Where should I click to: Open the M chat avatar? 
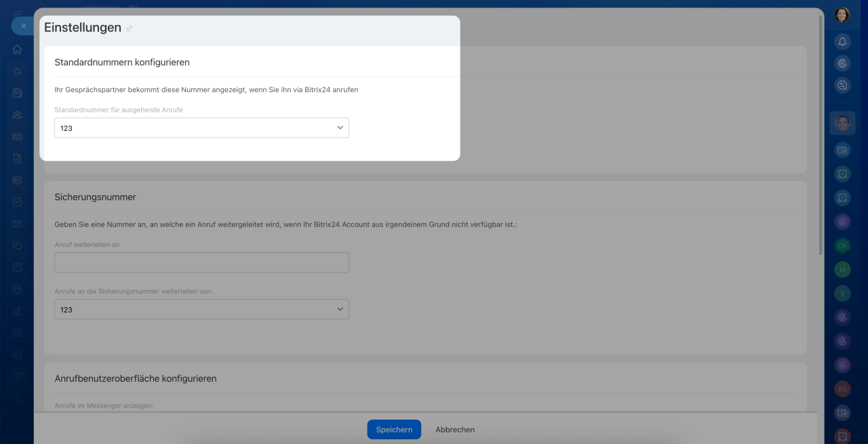coord(842,270)
